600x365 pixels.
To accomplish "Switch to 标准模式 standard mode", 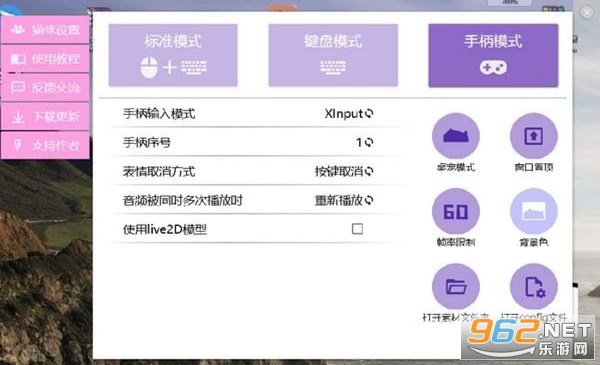I will (173, 55).
